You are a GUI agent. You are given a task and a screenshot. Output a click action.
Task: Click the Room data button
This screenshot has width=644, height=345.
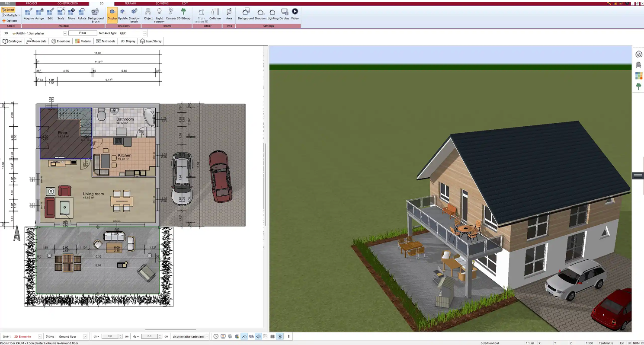[37, 42]
